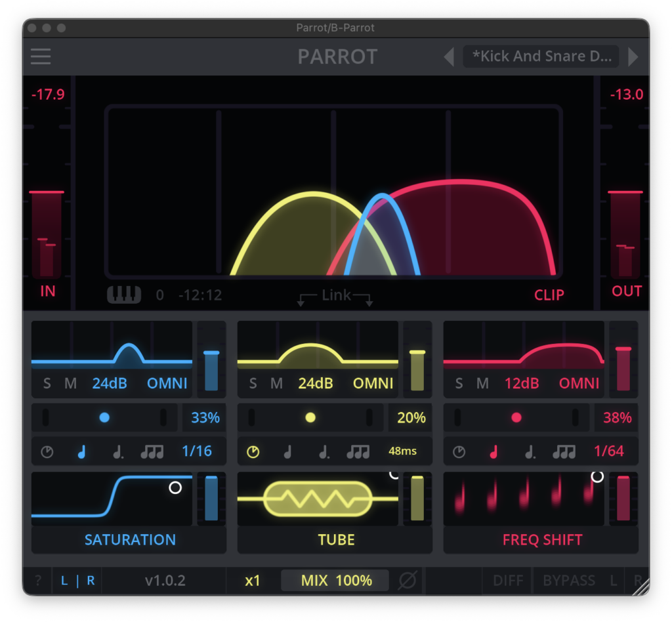The width and height of the screenshot is (672, 622).
Task: Mute the red Freq Shift band
Action: (483, 383)
